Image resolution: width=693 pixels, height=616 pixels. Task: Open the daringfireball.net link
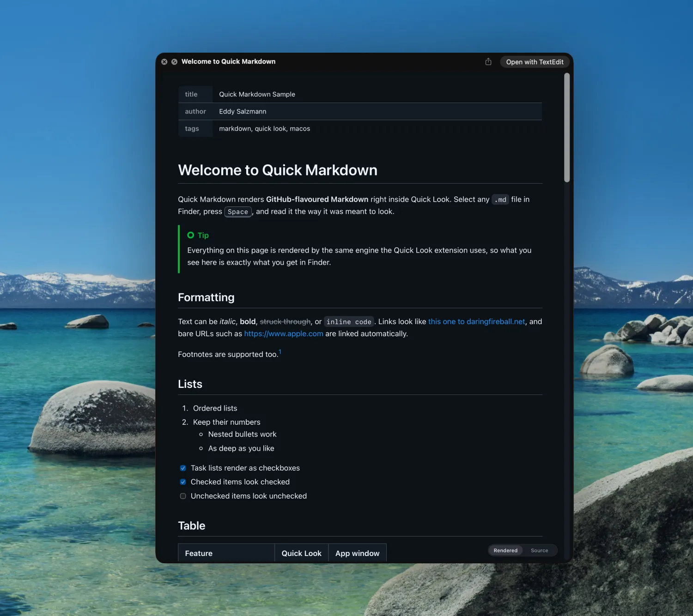tap(476, 321)
